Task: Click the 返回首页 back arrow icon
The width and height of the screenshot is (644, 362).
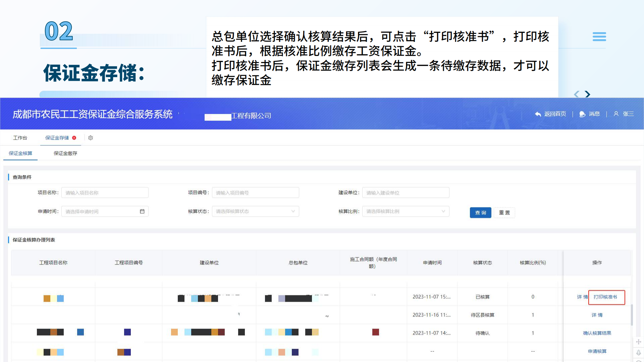Action: click(x=538, y=114)
